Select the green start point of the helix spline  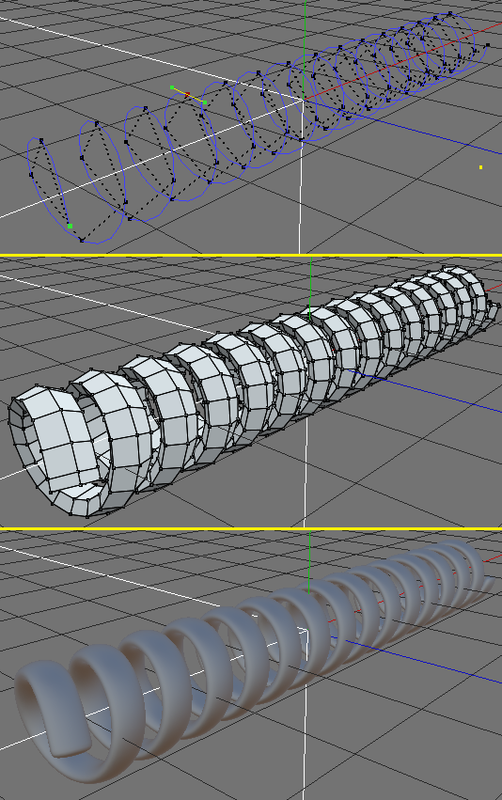click(70, 226)
